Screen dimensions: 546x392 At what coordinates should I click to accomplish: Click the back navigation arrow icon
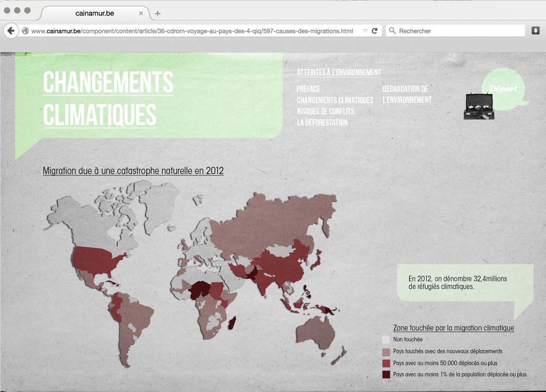pos(11,30)
